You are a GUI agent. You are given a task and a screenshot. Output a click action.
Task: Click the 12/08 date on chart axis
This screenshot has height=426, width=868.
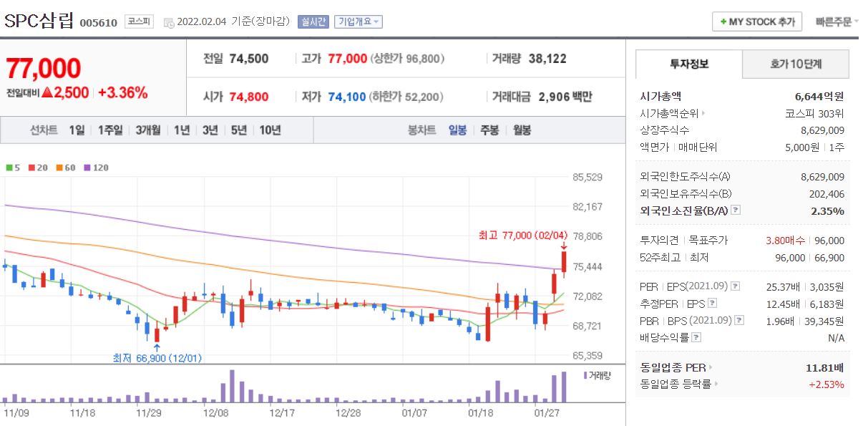[x=215, y=413]
